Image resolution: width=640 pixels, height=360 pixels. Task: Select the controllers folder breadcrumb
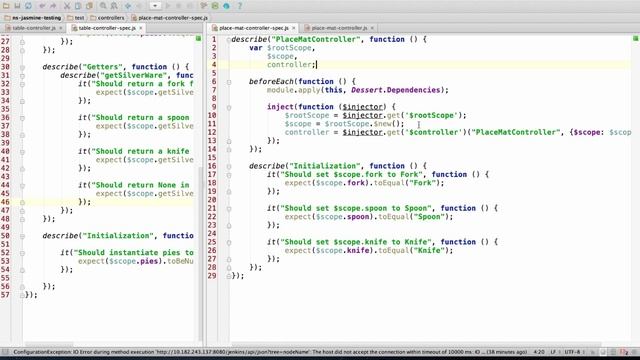tap(107, 18)
